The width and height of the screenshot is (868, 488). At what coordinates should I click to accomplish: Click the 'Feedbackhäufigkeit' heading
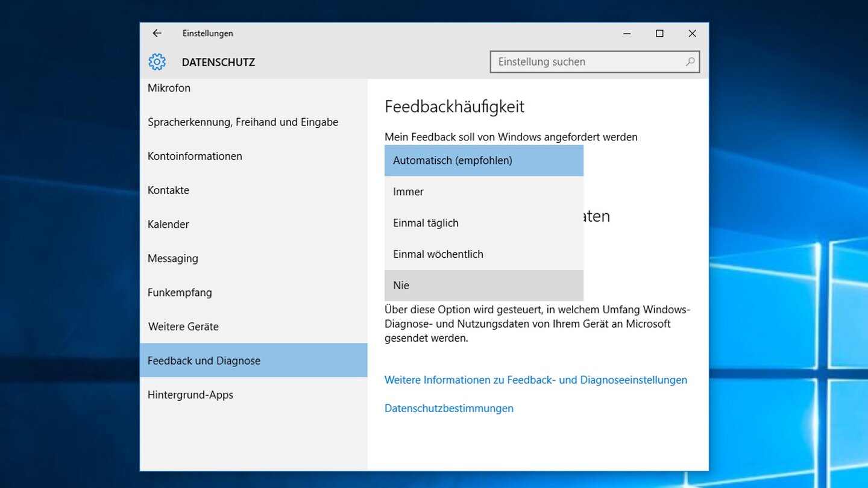point(454,106)
